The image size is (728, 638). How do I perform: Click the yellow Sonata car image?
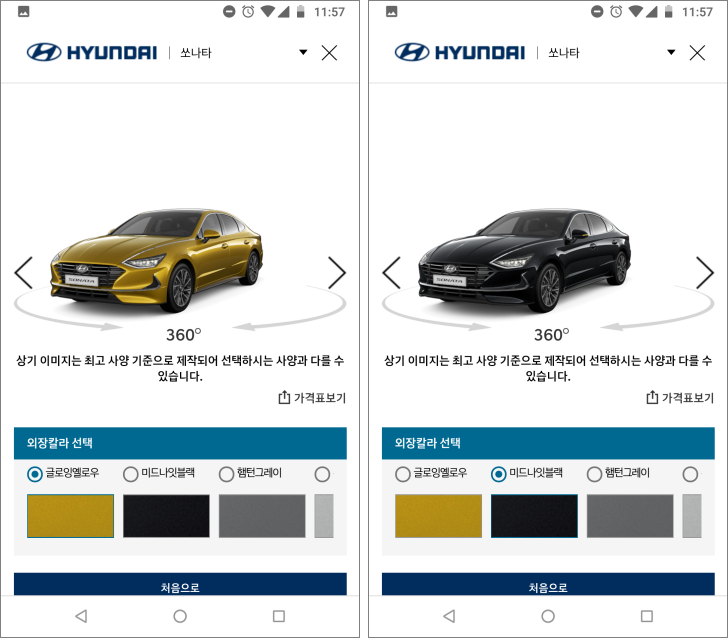pyautogui.click(x=157, y=260)
